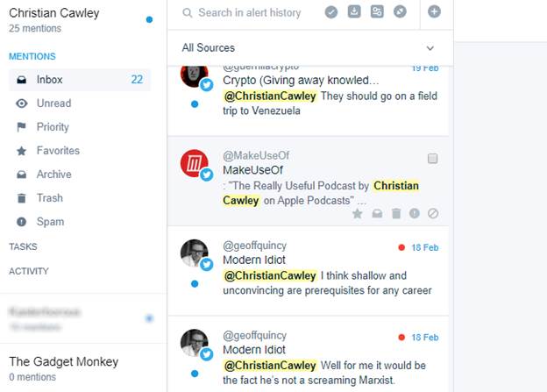Trash the MakeUseOf mention
Image resolution: width=547 pixels, height=392 pixels.
pyautogui.click(x=396, y=213)
